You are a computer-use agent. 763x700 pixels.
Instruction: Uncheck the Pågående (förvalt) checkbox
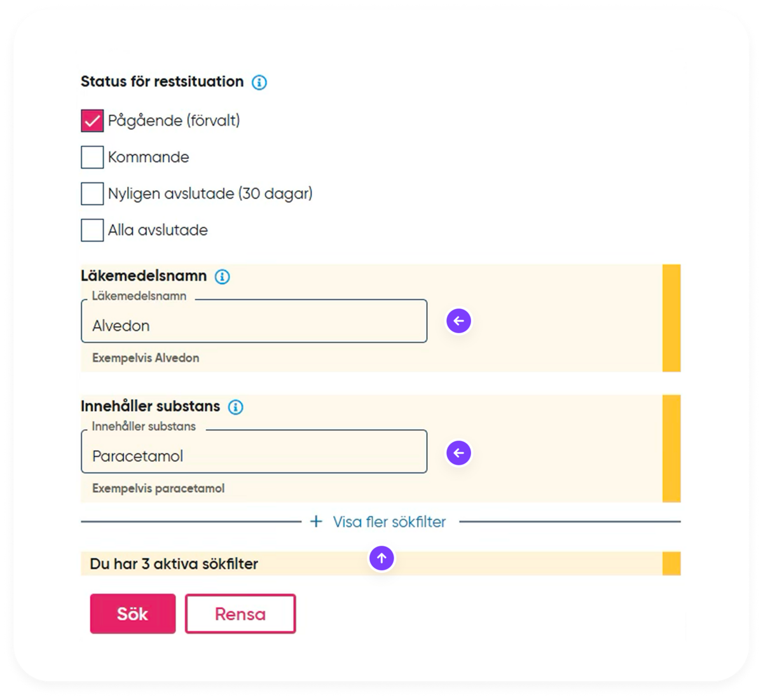click(92, 121)
